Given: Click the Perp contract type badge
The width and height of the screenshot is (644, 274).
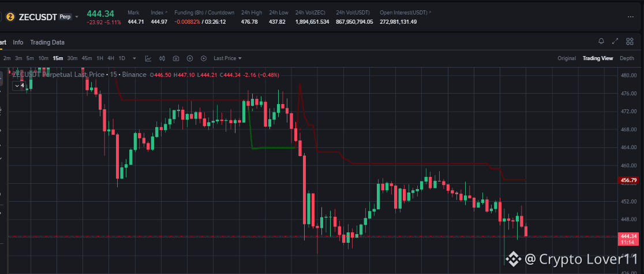Looking at the screenshot, I should click(x=65, y=17).
